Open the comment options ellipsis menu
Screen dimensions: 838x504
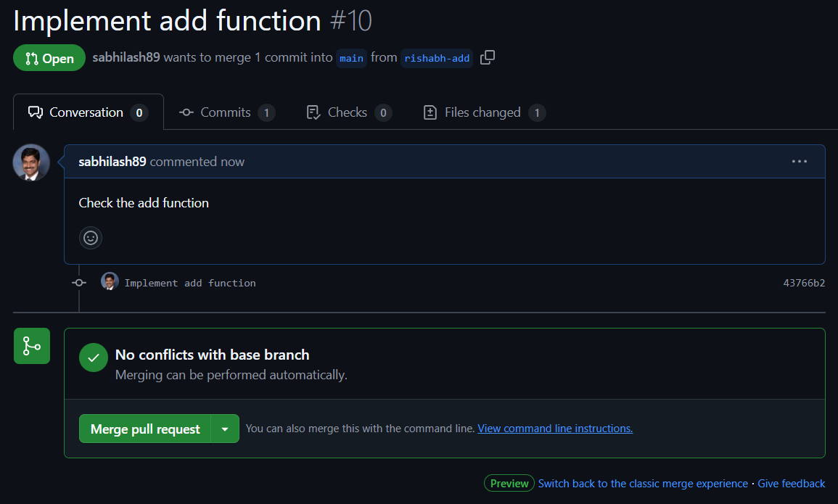point(800,161)
